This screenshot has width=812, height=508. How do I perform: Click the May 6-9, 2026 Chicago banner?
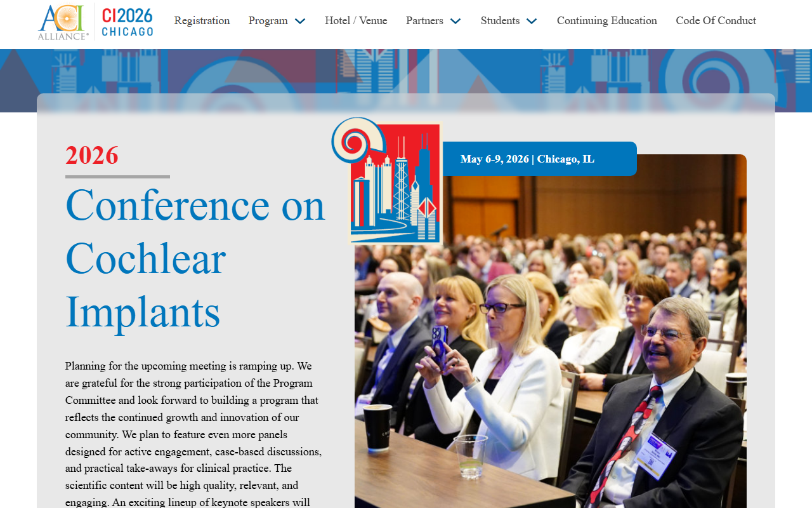tap(539, 159)
